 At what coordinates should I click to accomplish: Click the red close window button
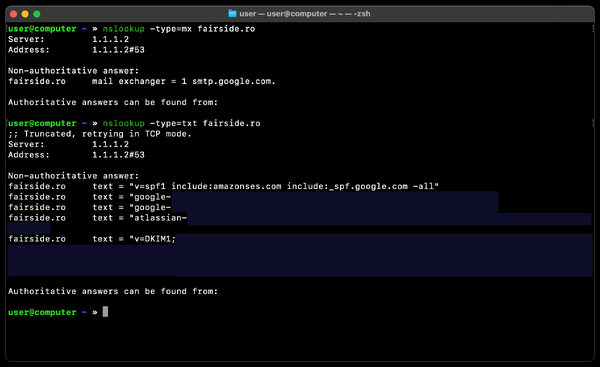[x=13, y=14]
